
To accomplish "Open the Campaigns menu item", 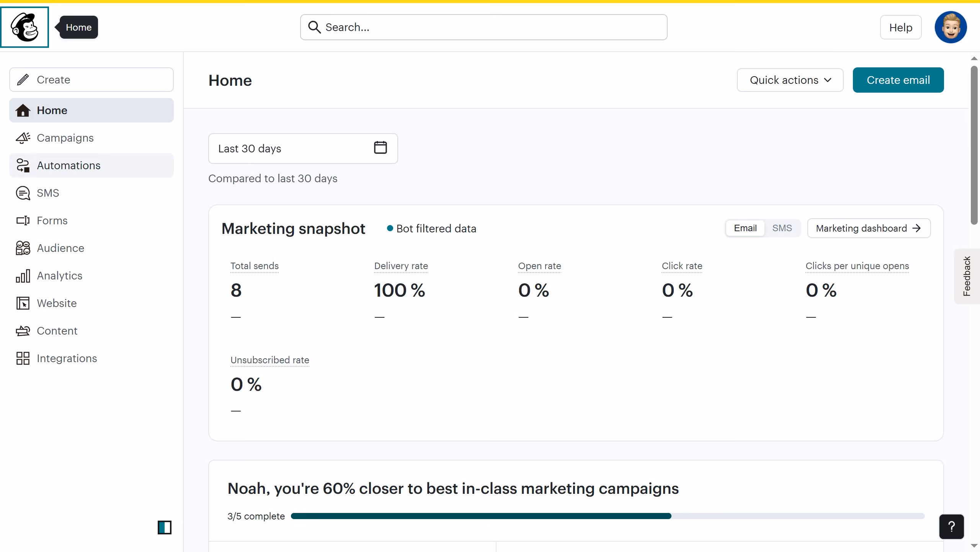I will point(91,138).
